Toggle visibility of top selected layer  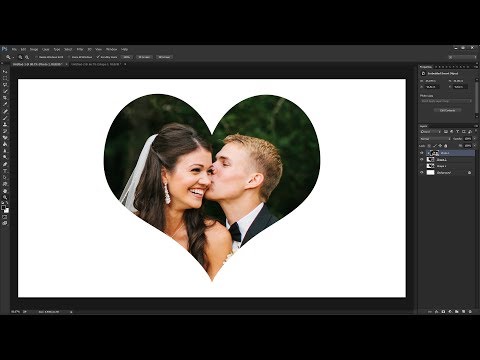click(x=422, y=153)
